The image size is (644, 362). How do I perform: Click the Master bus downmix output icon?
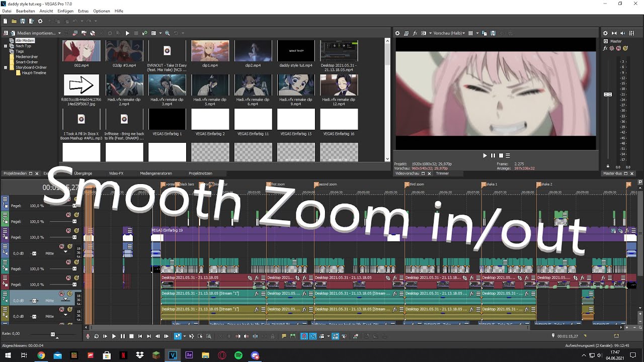pyautogui.click(x=614, y=33)
